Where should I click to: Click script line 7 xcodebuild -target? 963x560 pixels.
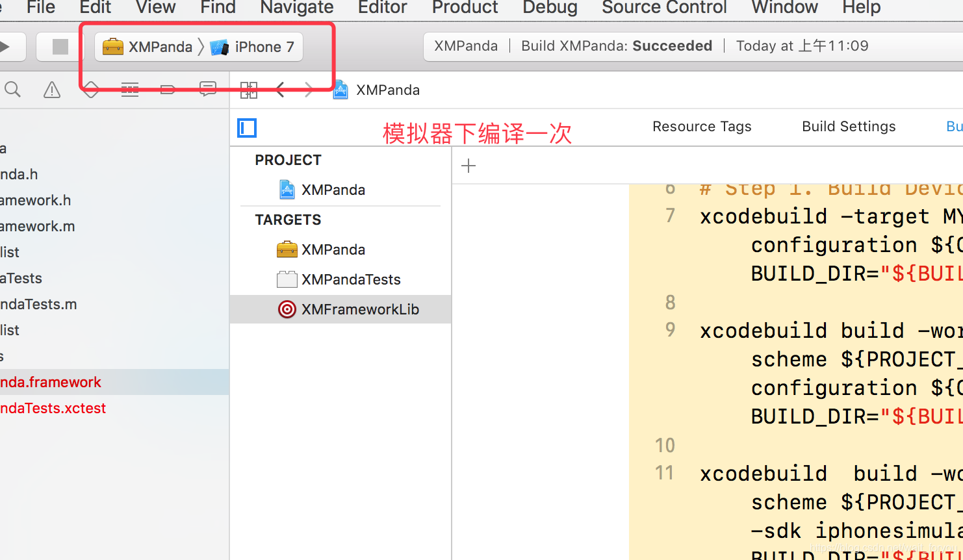pos(830,216)
